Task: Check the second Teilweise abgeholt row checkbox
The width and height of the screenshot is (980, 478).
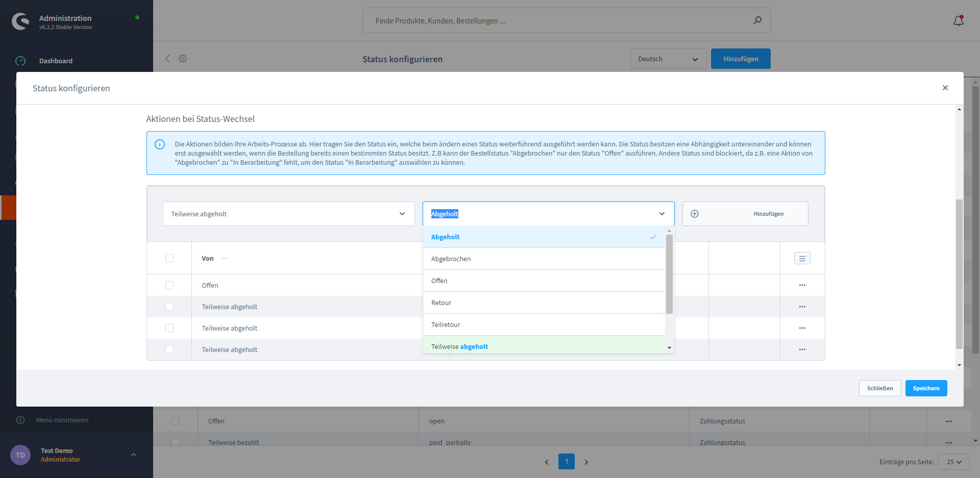Action: coord(169,328)
